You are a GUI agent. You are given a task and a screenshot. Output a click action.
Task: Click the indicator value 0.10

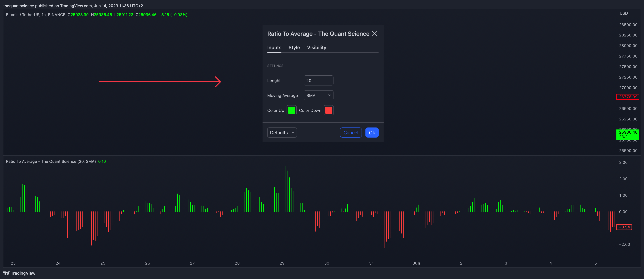(102, 161)
